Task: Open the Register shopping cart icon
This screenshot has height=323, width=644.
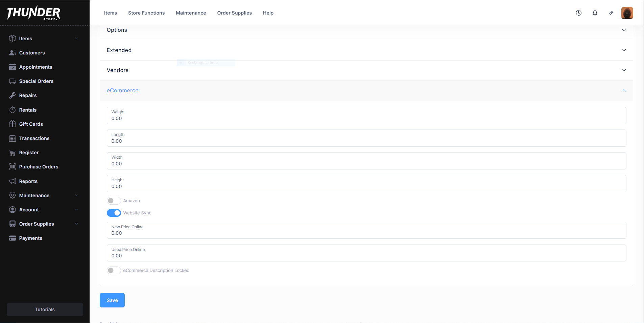Action: coord(12,153)
